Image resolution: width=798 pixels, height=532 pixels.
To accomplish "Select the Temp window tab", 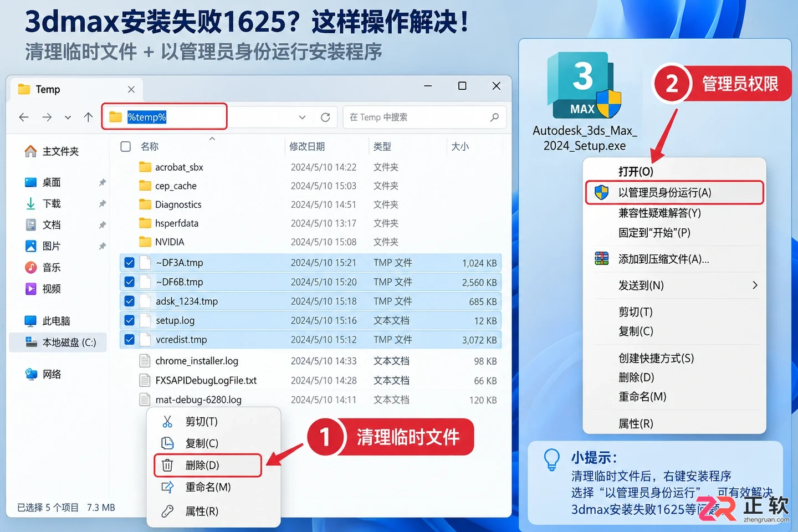I will (76, 89).
